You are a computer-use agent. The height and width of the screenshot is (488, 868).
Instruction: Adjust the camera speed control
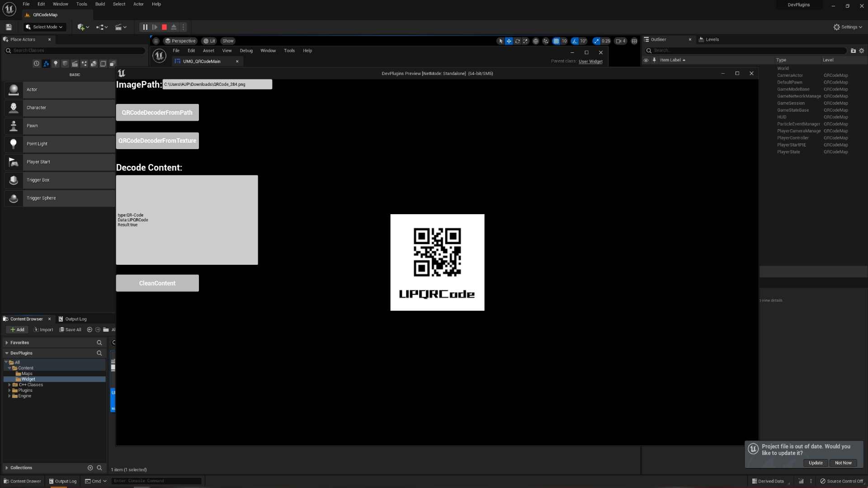[620, 41]
